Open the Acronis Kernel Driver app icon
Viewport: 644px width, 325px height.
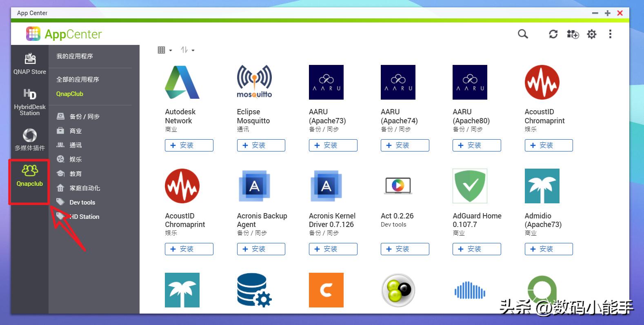pos(326,186)
